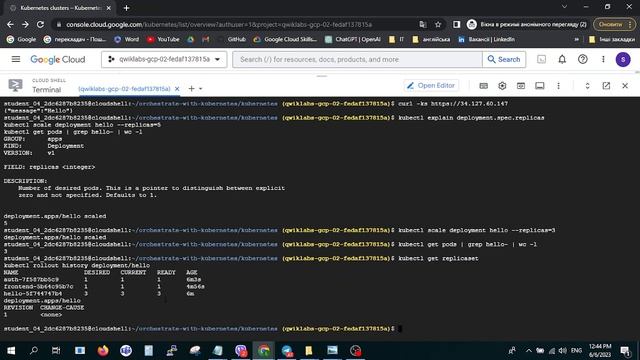The image size is (640, 360).
Task: Open the help question mark menu
Action: [582, 60]
